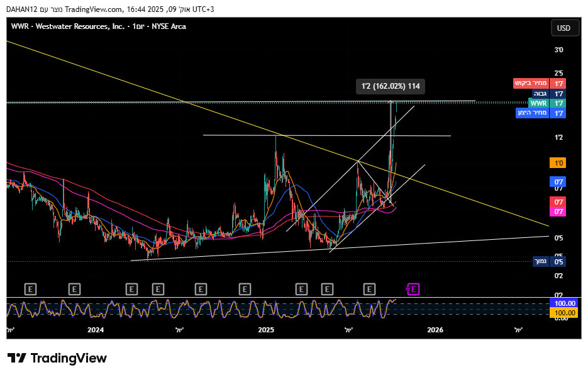The height and width of the screenshot is (377, 588).
Task: Click the leftmost grey earnings E marker
Action: point(30,290)
